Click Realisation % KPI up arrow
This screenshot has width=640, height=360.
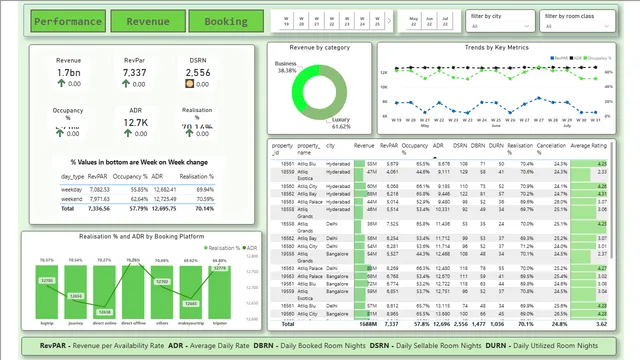pyautogui.click(x=189, y=133)
